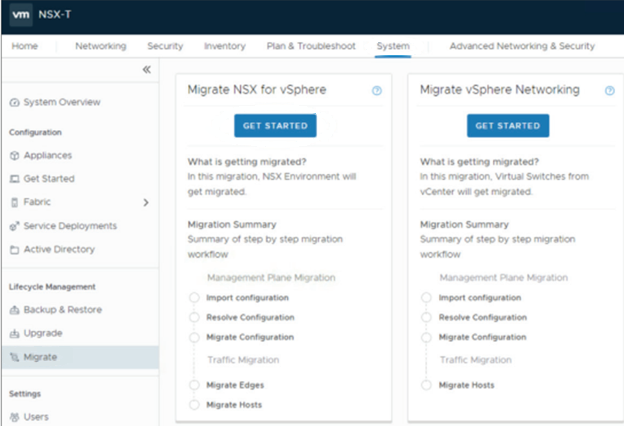Click the Get Started laptop icon

[x=14, y=179]
